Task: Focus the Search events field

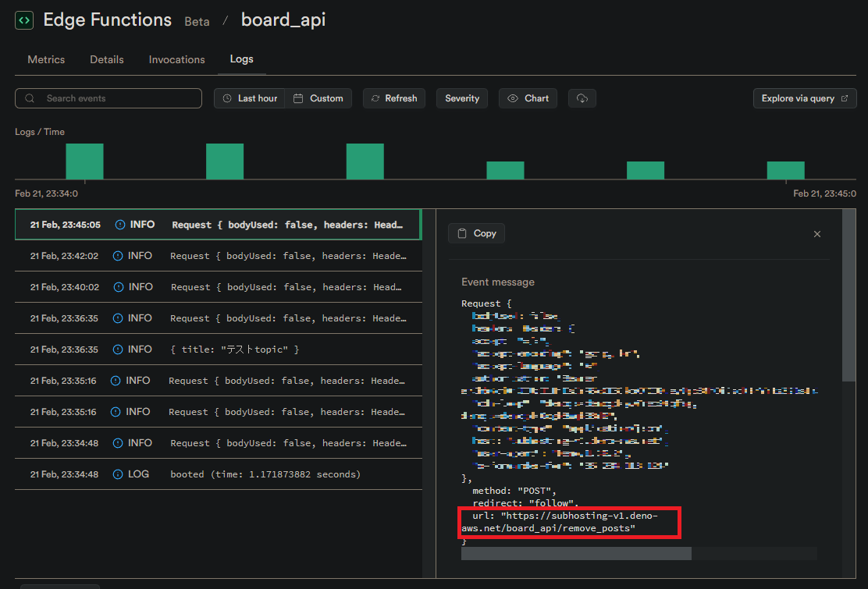Action: (108, 98)
